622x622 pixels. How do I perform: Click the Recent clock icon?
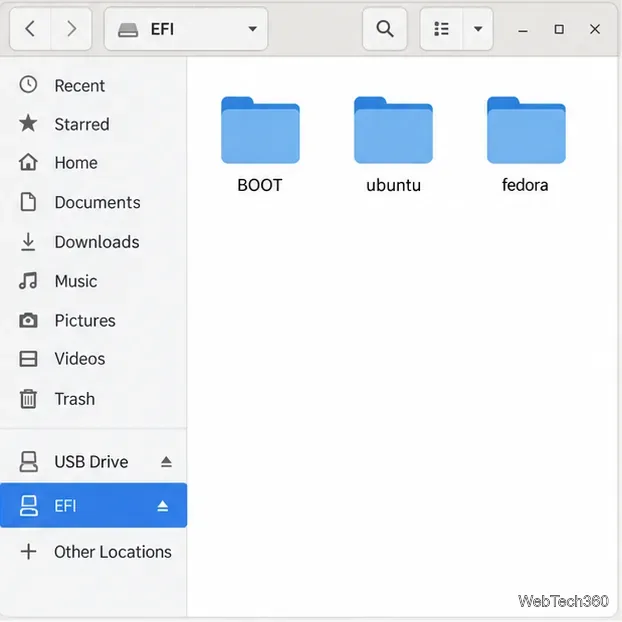point(28,85)
